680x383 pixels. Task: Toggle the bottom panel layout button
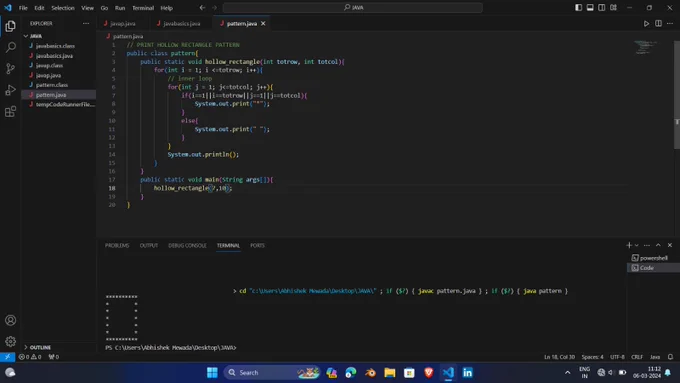pos(590,7)
